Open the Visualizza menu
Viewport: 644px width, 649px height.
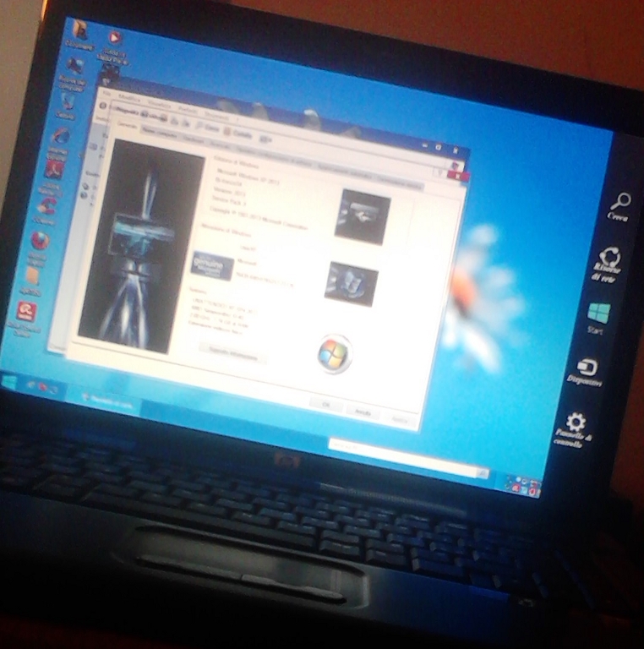click(x=158, y=102)
